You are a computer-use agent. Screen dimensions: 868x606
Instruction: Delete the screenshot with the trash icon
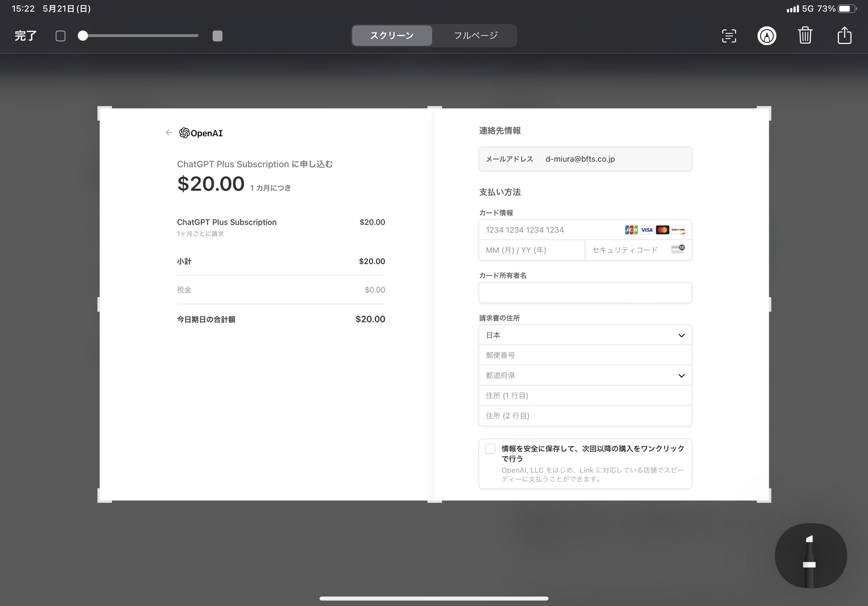pos(805,36)
